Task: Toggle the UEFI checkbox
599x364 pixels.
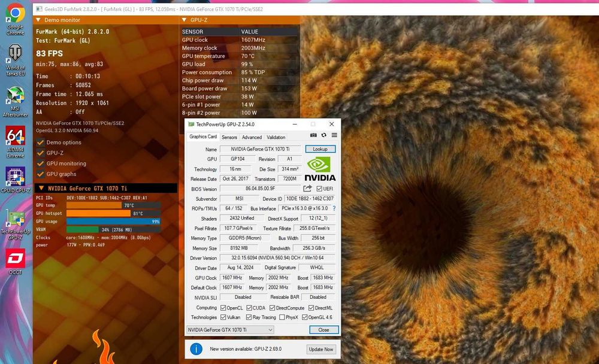Action: [x=319, y=189]
